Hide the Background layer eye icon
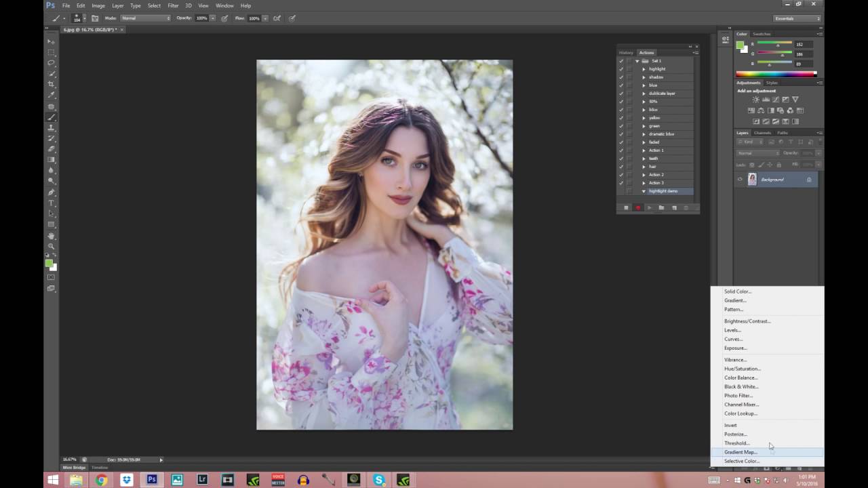The width and height of the screenshot is (868, 488). tap(740, 180)
